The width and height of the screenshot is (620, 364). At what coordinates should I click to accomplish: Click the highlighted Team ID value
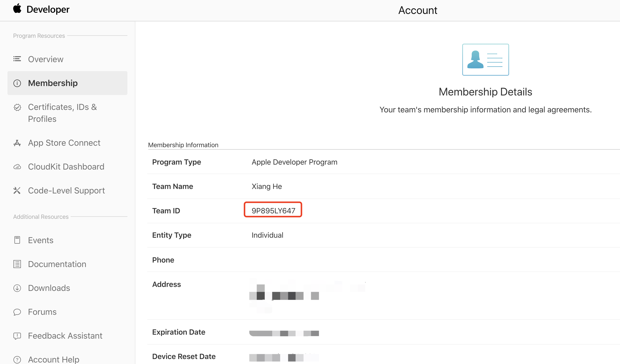click(273, 211)
